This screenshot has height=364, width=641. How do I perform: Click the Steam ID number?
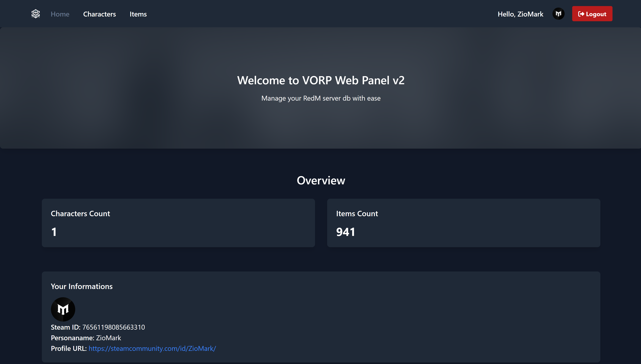click(x=113, y=327)
